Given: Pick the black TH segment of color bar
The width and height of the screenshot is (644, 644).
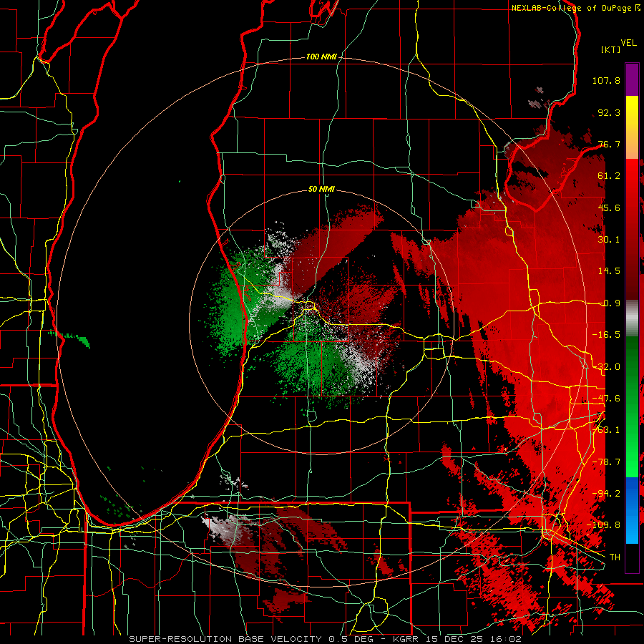Looking at the screenshot, I should 632,557.
